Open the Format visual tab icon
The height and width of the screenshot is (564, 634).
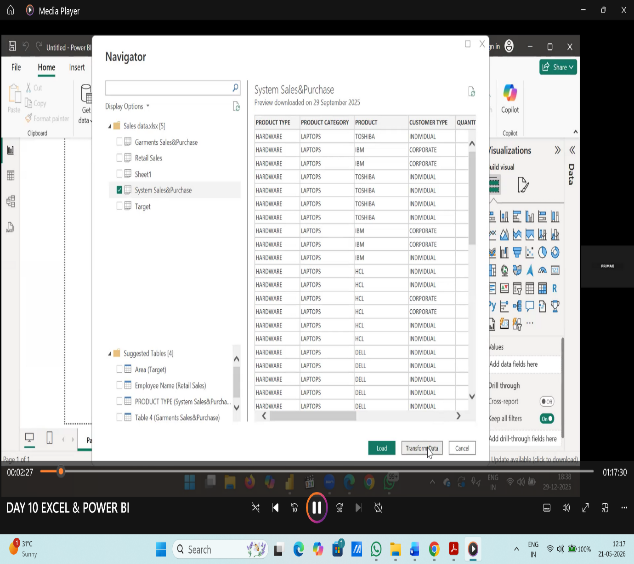pos(522,185)
